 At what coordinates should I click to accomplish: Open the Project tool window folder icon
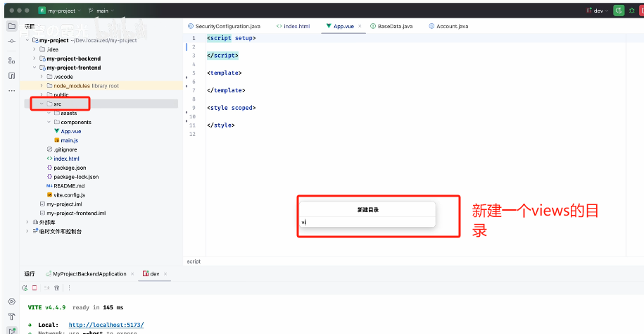point(11,26)
